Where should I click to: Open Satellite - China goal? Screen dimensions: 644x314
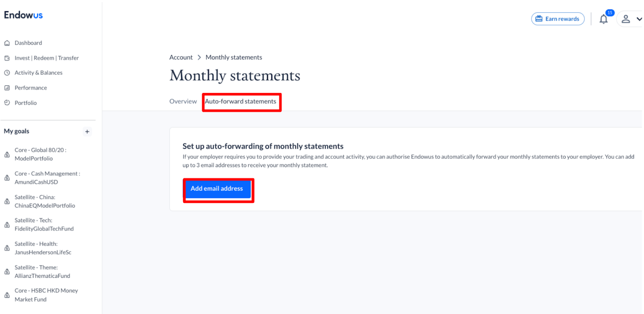pyautogui.click(x=45, y=201)
